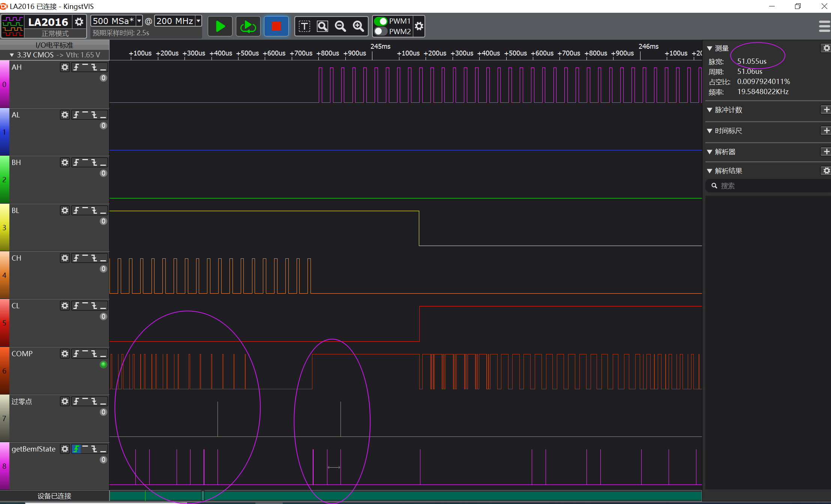Viewport: 831px width, 504px height.
Task: Zoom in the waveform view
Action: point(358,26)
